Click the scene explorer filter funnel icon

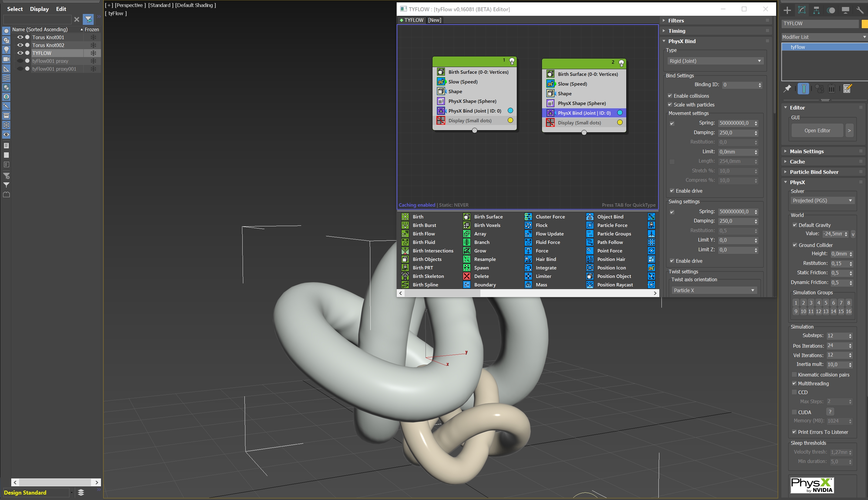88,19
